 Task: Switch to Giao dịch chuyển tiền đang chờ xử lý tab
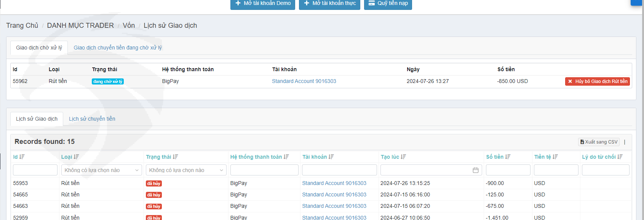tap(118, 48)
